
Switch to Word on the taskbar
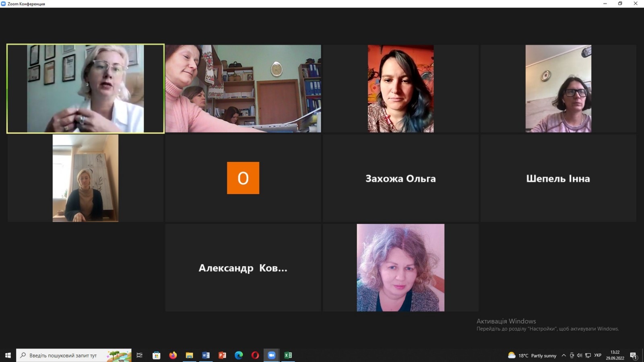[x=206, y=355]
